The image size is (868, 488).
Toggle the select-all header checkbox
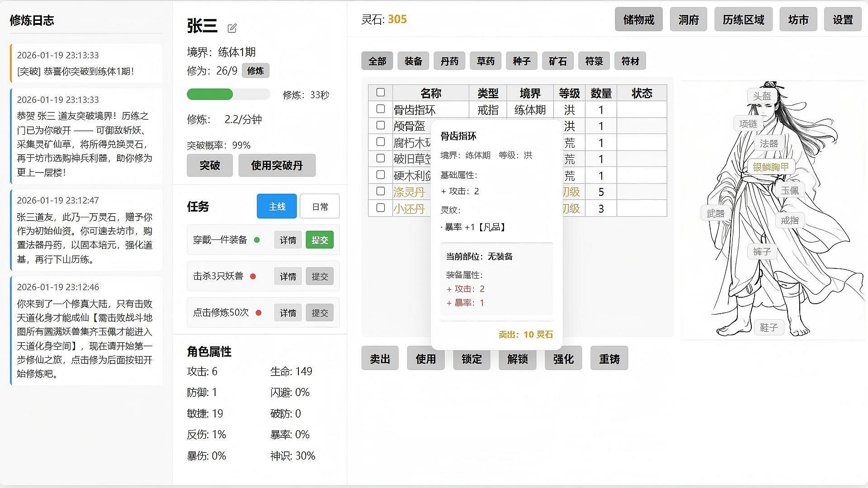coord(381,92)
